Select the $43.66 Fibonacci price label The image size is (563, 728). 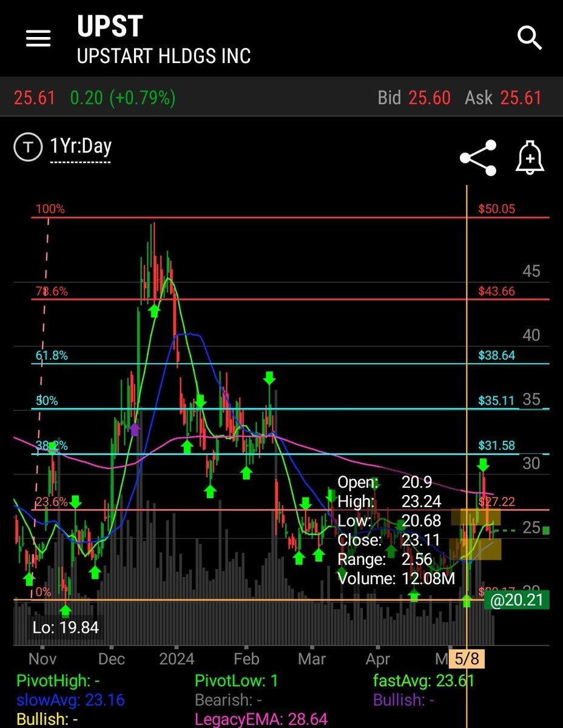(496, 291)
